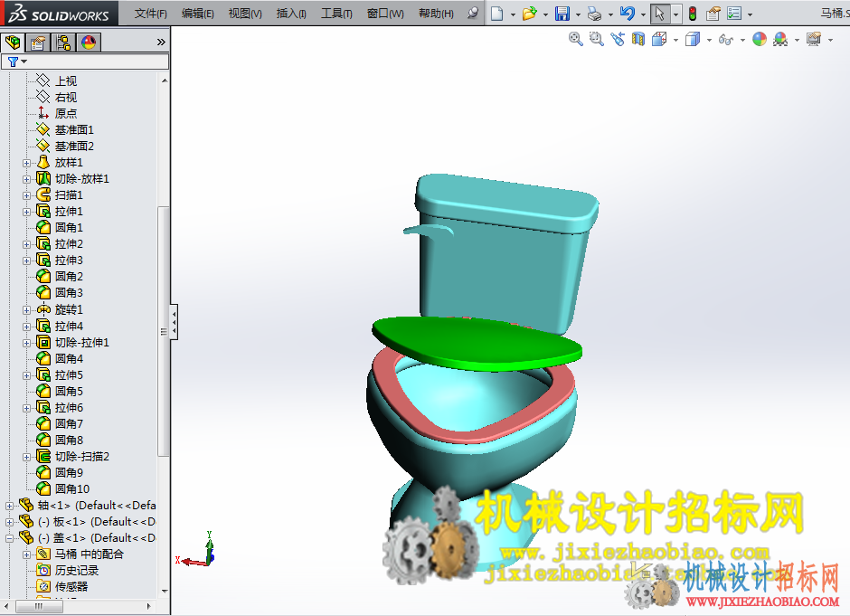The width and height of the screenshot is (850, 616).
Task: Expand the manager panel tabs chevron
Action: (x=161, y=43)
